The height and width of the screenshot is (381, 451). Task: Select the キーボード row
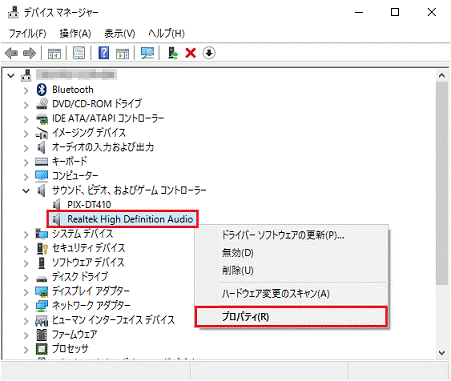70,161
